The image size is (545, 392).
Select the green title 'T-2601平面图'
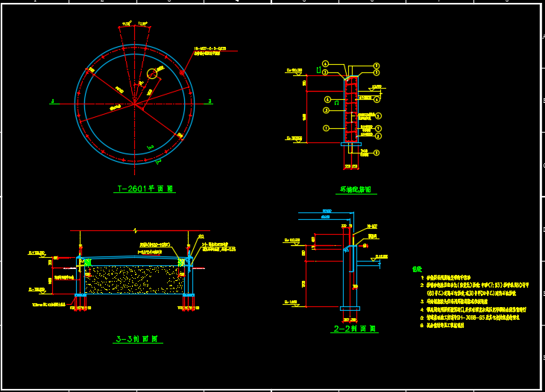145,189
